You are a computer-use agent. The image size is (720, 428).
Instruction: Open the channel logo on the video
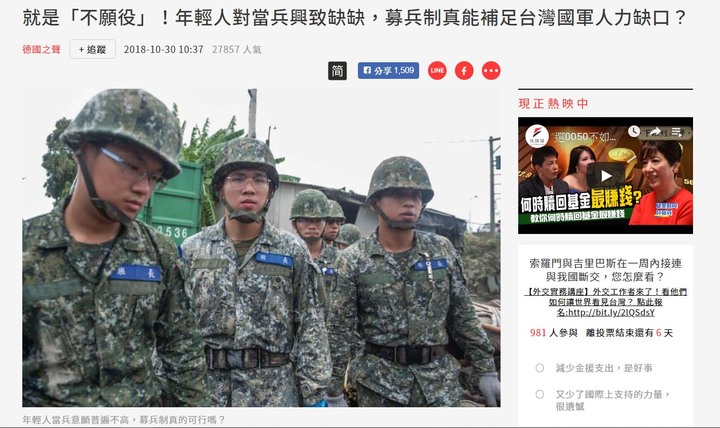click(x=537, y=136)
